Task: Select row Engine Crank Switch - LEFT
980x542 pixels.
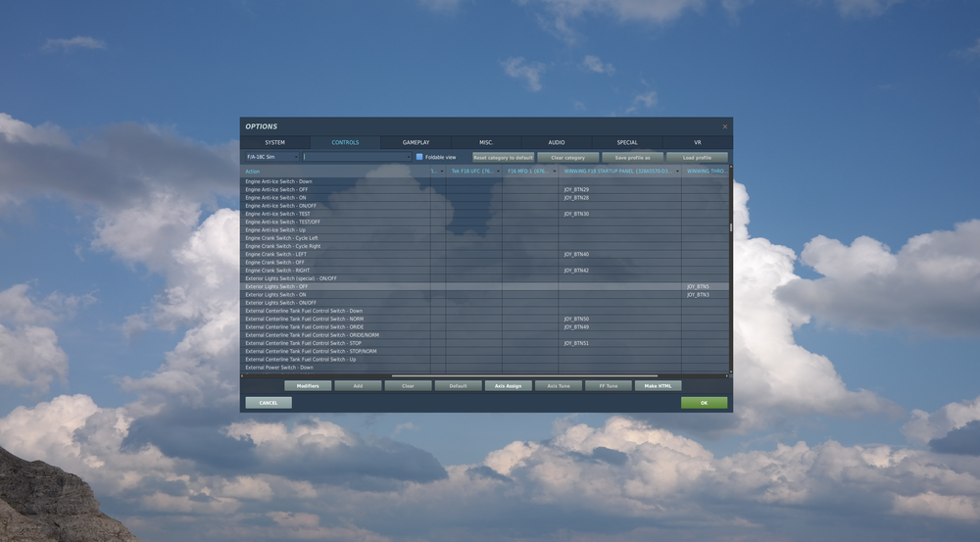Action: pyautogui.click(x=485, y=255)
